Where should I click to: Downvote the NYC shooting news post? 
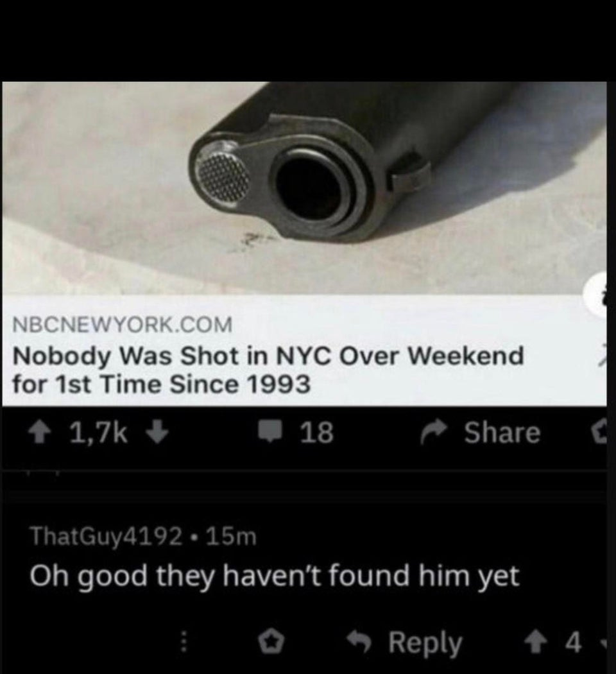point(158,433)
